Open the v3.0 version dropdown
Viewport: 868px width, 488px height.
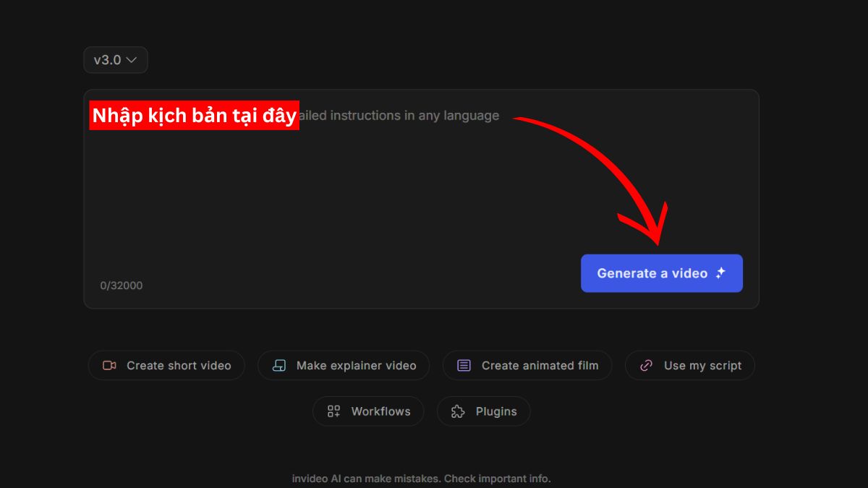[x=116, y=60]
